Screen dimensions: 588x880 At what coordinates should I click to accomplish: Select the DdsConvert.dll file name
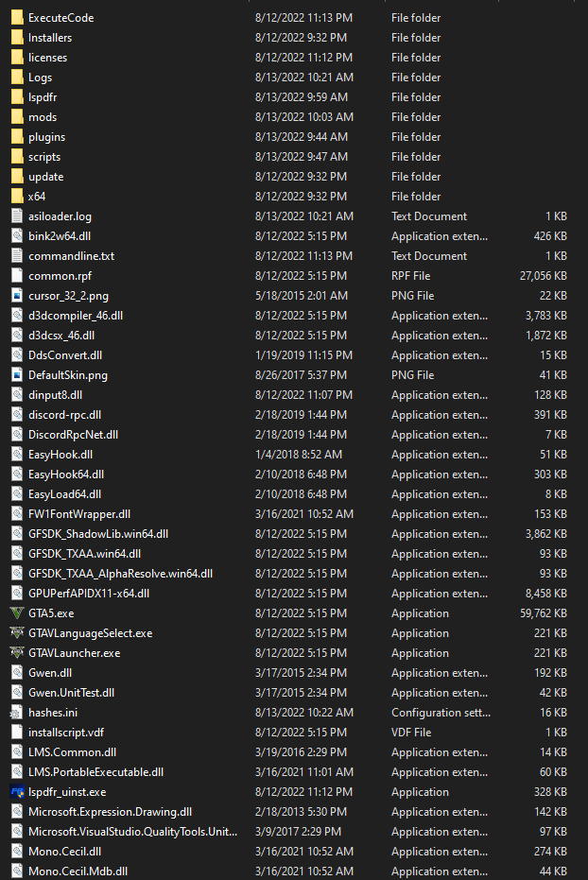pyautogui.click(x=65, y=355)
